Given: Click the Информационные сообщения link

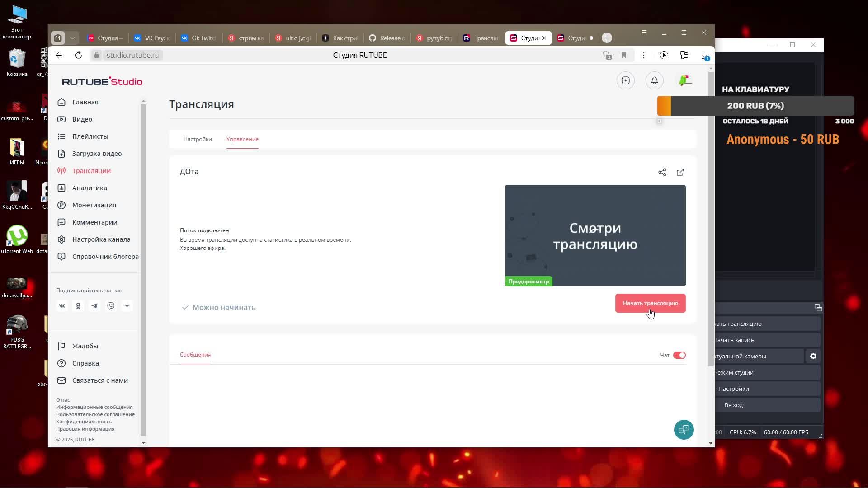Looking at the screenshot, I should click(x=94, y=407).
